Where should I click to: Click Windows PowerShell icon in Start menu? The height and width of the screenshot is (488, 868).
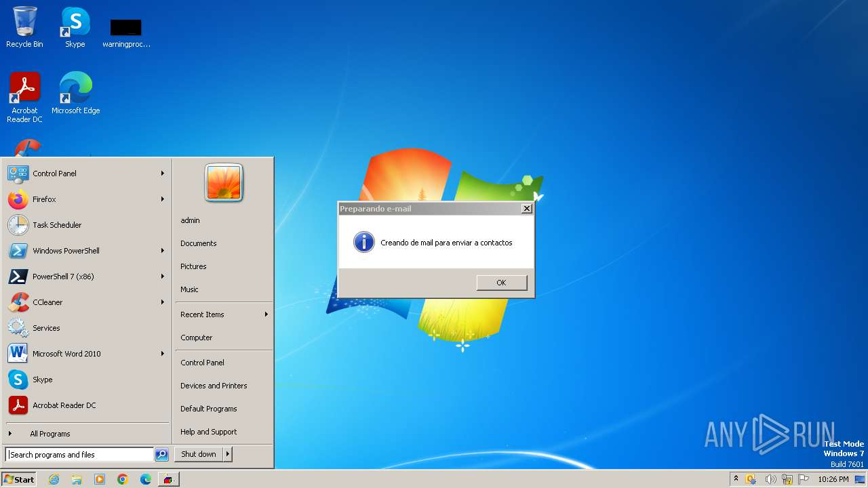tap(18, 251)
